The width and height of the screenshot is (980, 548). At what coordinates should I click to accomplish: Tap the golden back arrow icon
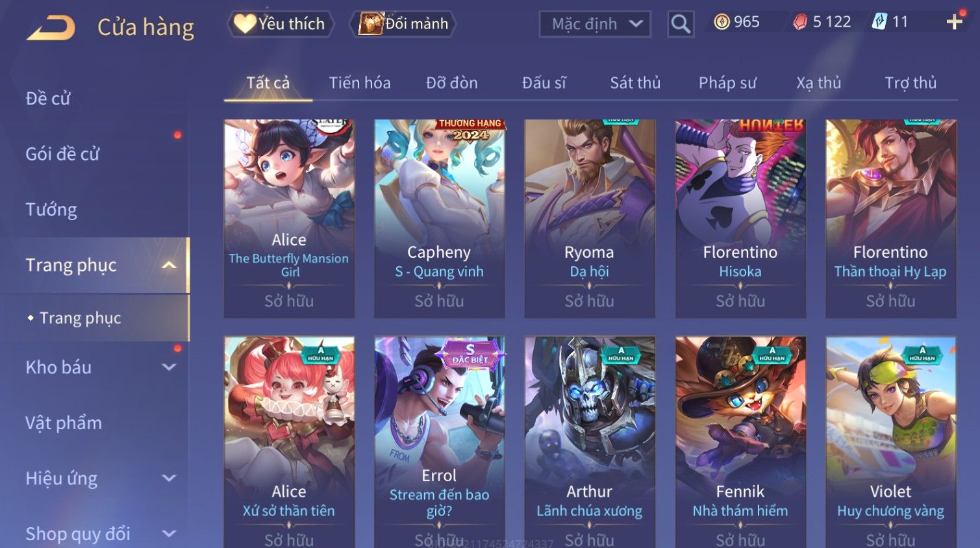coord(51,27)
